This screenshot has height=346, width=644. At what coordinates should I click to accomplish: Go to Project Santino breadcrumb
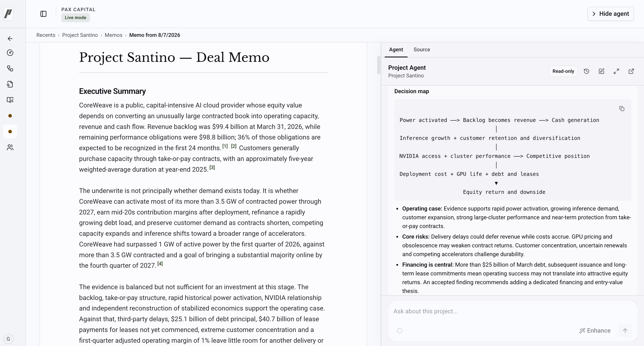pyautogui.click(x=80, y=35)
